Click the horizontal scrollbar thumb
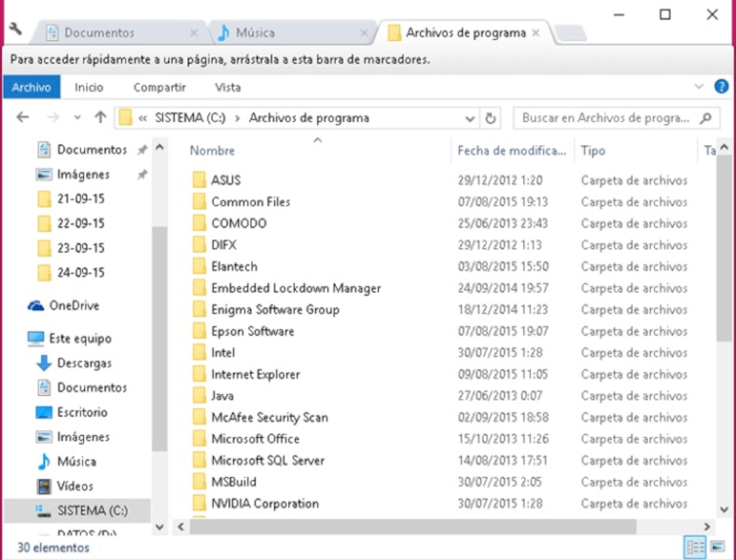The width and height of the screenshot is (736, 560). click(x=412, y=527)
